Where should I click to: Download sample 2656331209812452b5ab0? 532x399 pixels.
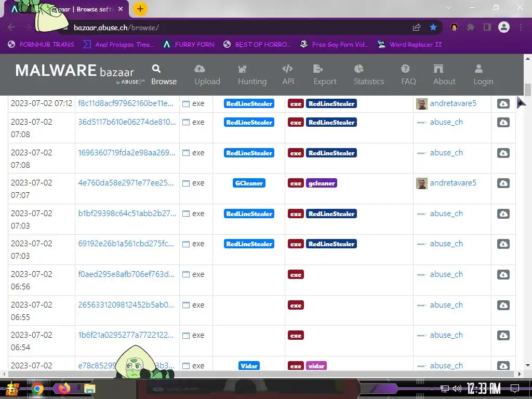(503, 304)
